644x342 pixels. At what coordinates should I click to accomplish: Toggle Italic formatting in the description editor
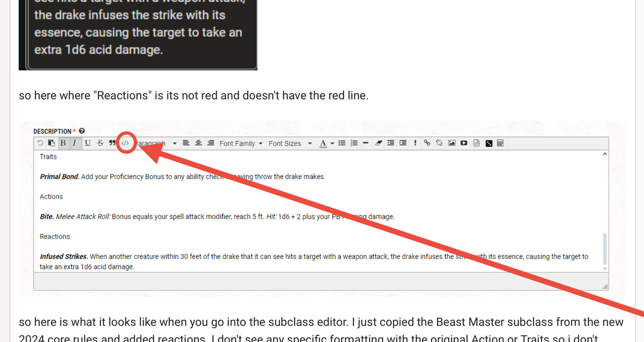point(74,143)
